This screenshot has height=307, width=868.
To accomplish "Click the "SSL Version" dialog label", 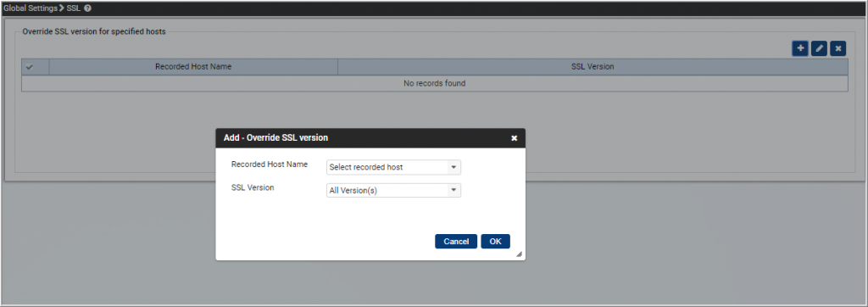I will 253,188.
